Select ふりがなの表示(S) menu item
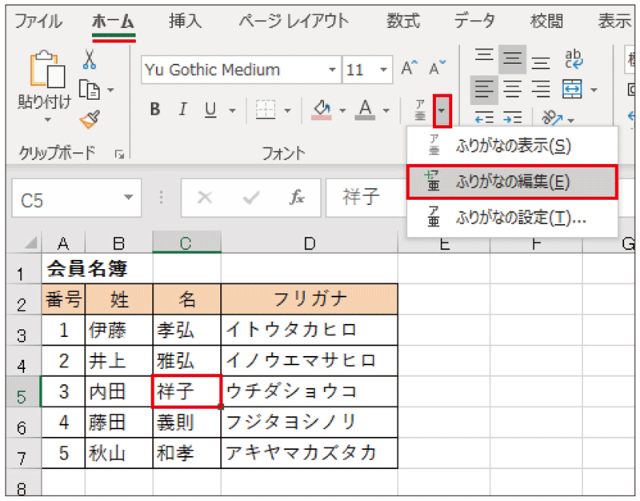640x501 pixels. tap(512, 145)
